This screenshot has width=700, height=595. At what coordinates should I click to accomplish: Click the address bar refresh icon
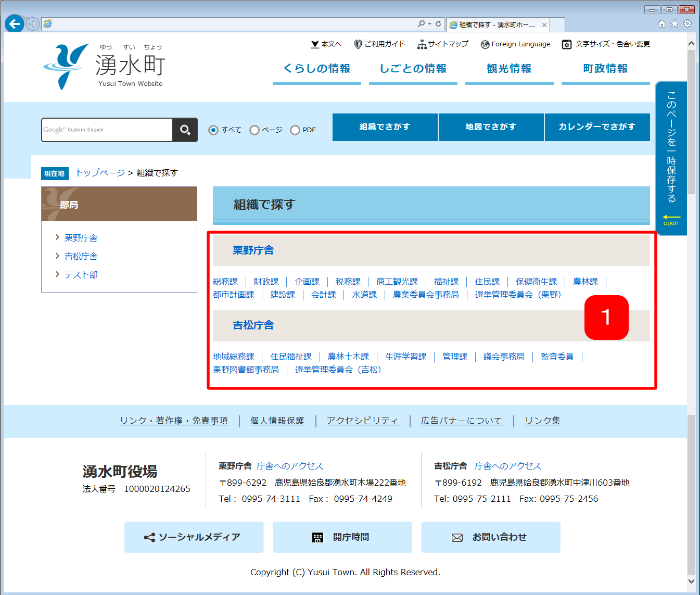[438, 24]
